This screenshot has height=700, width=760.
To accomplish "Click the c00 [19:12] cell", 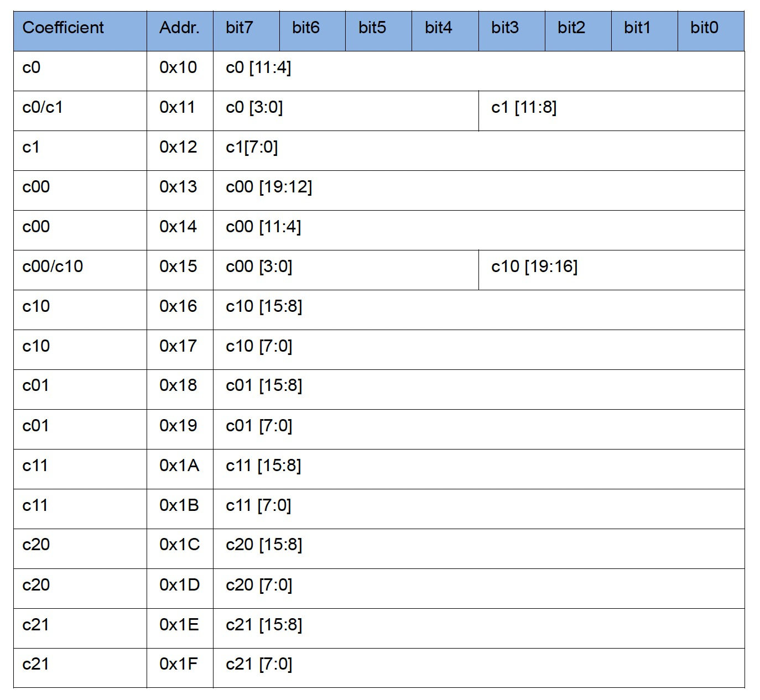I will (479, 191).
